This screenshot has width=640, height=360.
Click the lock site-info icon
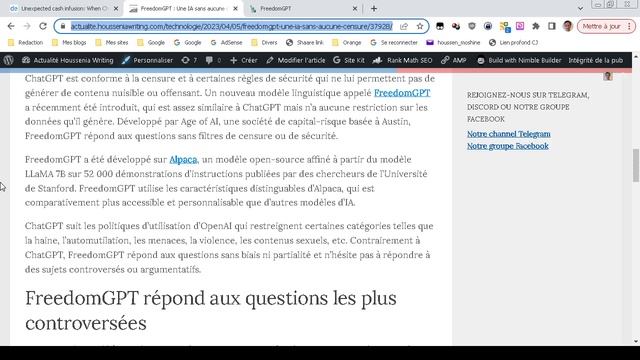pos(62,26)
